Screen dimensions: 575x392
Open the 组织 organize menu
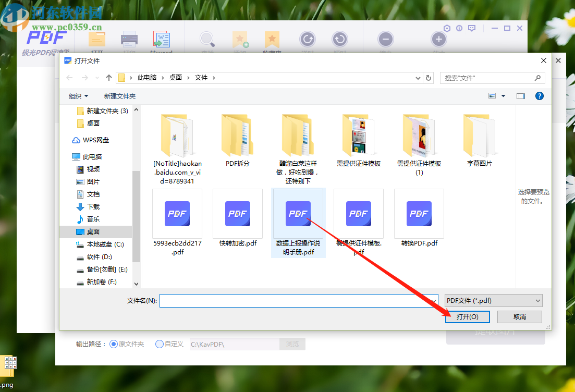coord(78,96)
